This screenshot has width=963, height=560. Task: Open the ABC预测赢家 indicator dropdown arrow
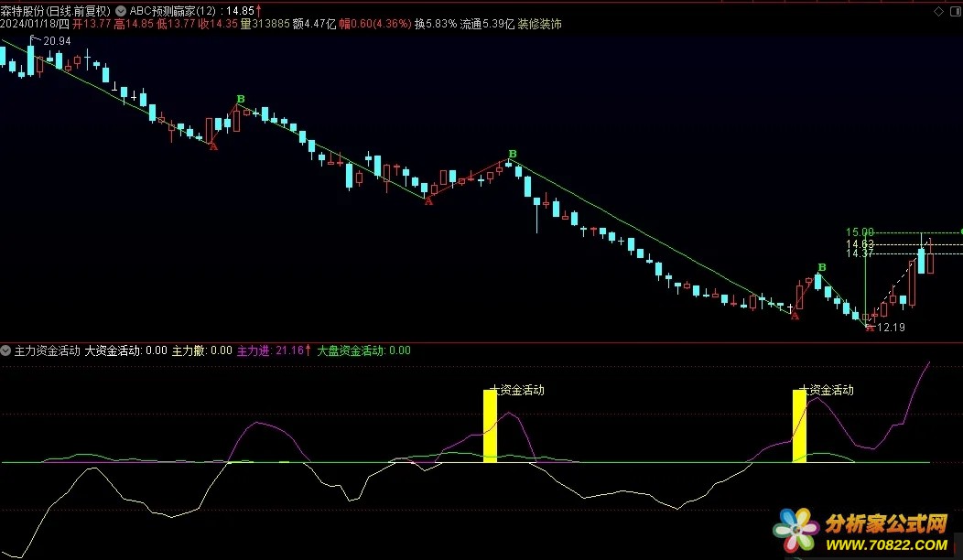[121, 11]
